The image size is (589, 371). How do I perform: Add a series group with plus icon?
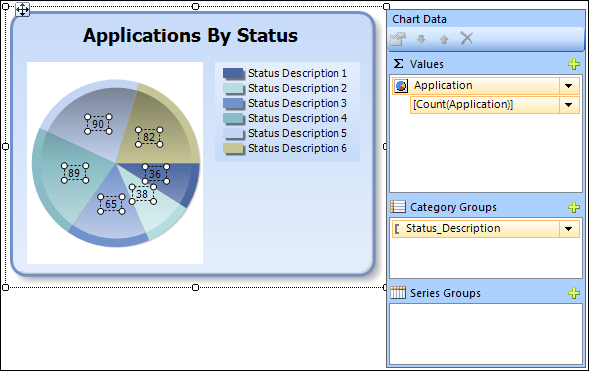(574, 293)
